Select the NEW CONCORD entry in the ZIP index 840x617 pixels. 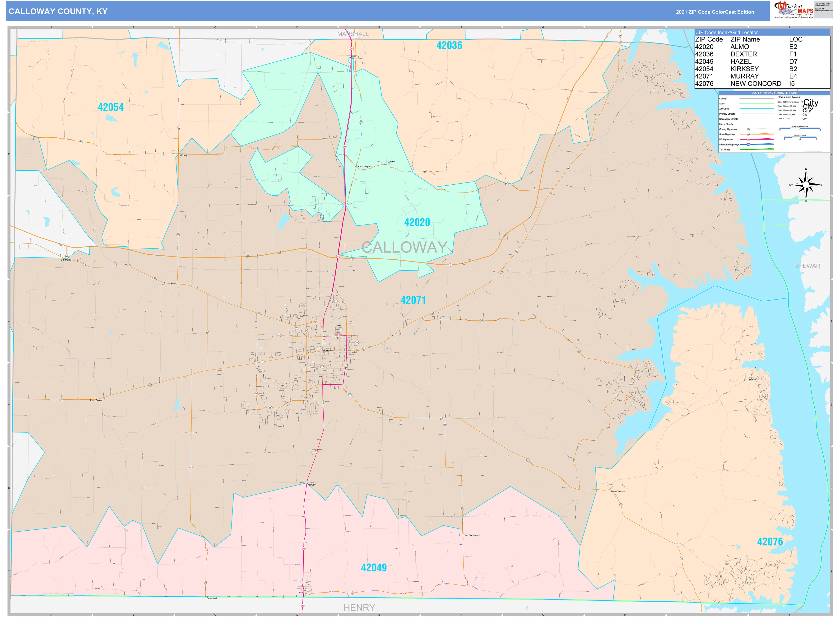756,84
